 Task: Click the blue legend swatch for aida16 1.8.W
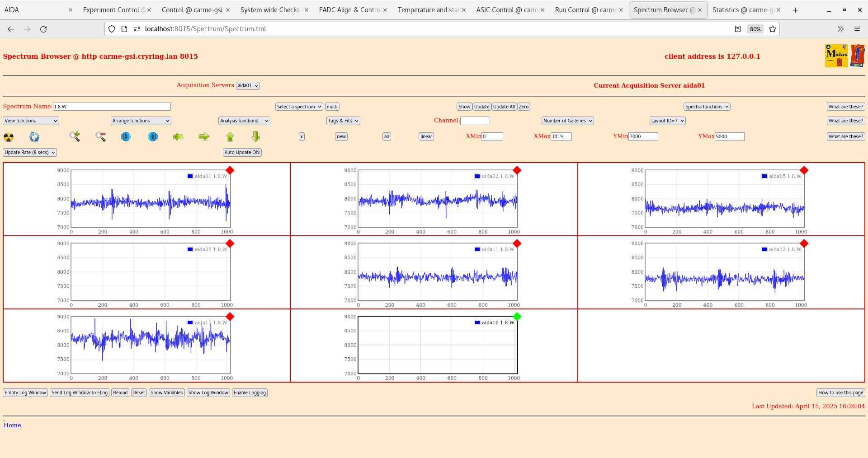coord(477,322)
